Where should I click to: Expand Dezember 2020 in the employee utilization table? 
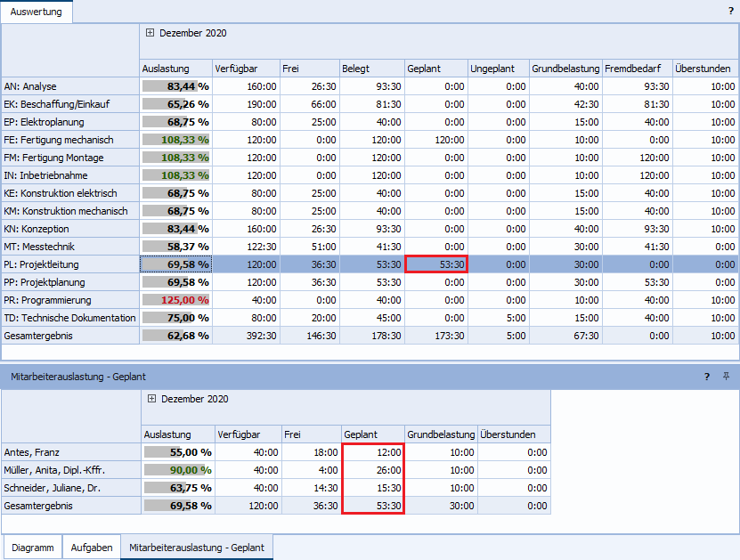[x=151, y=399]
